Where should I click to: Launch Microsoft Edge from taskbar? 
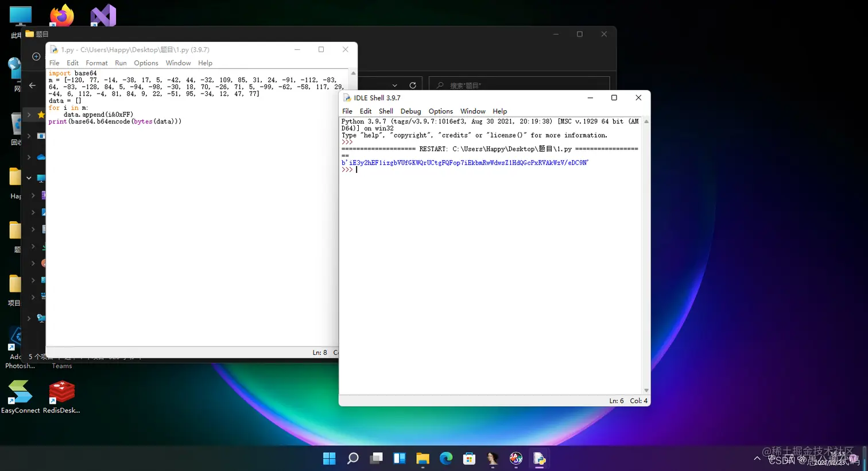pyautogui.click(x=446, y=458)
